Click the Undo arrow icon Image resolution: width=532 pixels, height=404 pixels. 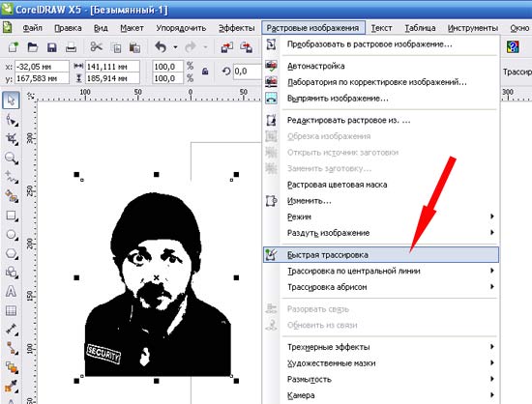161,47
